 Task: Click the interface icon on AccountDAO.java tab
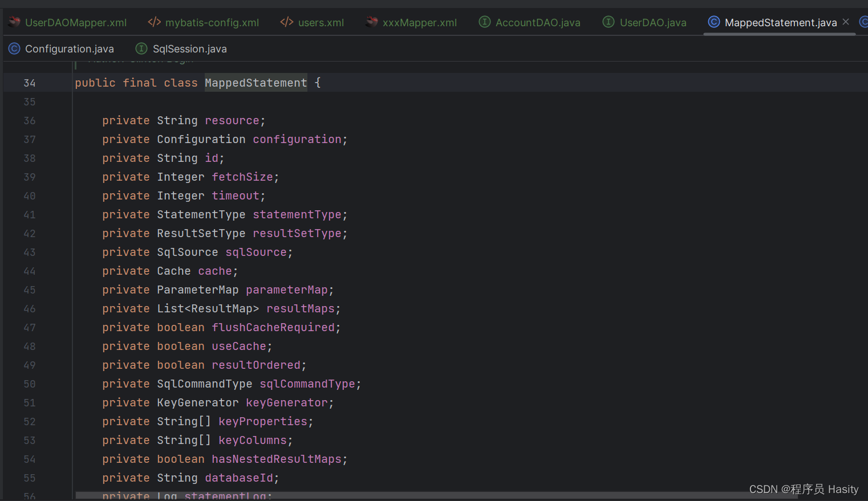point(485,22)
